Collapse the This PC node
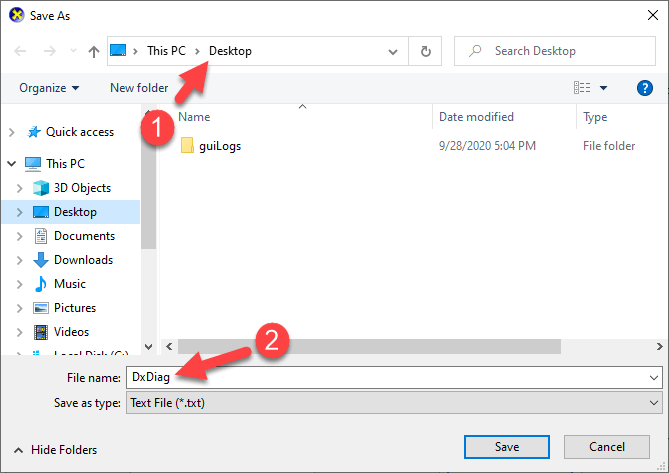This screenshot has height=473, width=669. click(x=12, y=163)
